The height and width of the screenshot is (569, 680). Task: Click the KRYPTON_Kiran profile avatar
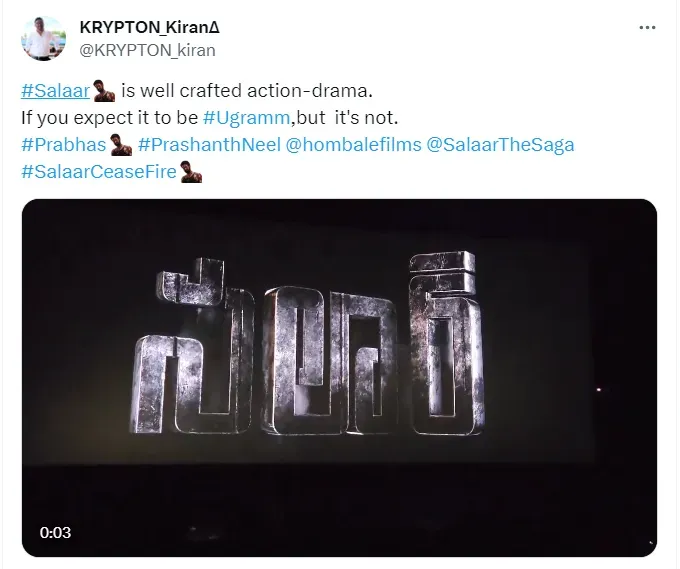(43, 38)
